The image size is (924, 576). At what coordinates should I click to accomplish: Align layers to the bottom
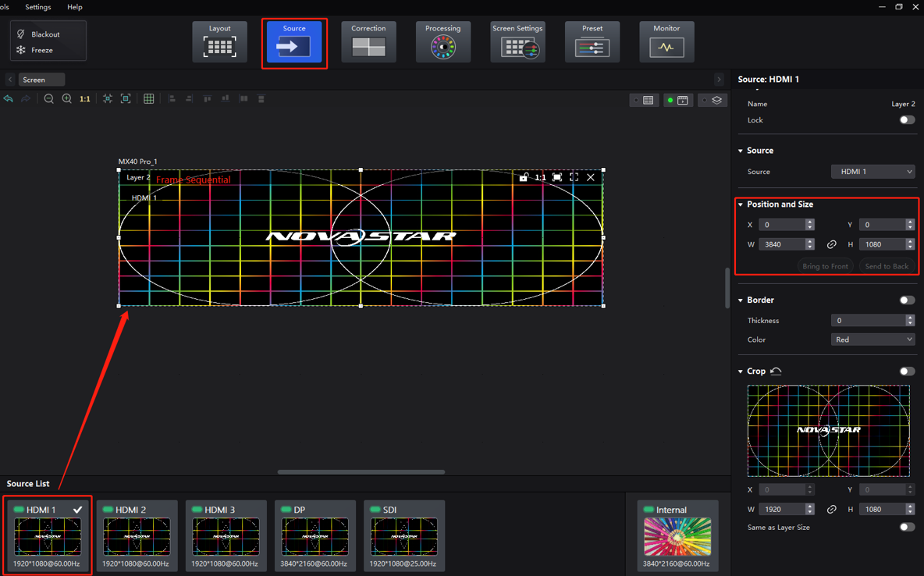225,98
